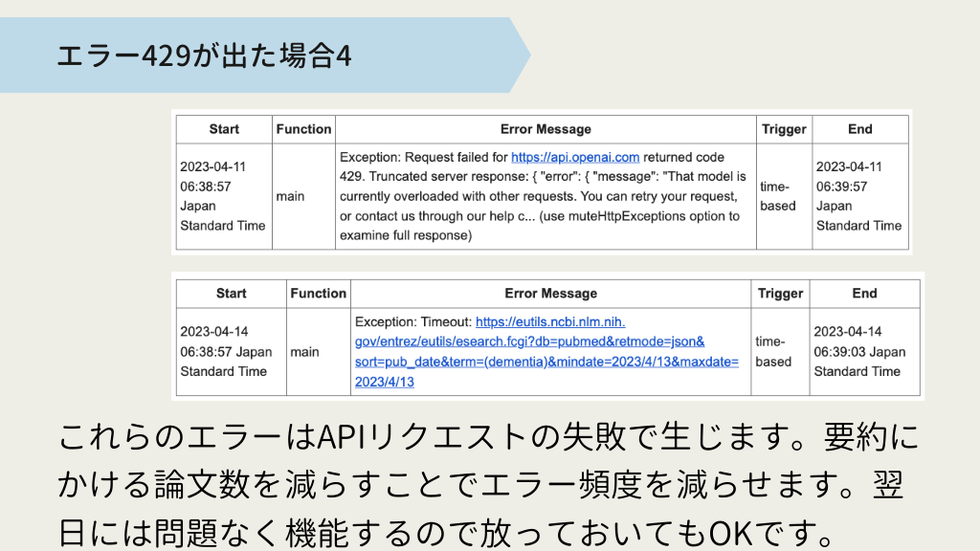Click the Trigger header in the upper table

[x=784, y=129]
